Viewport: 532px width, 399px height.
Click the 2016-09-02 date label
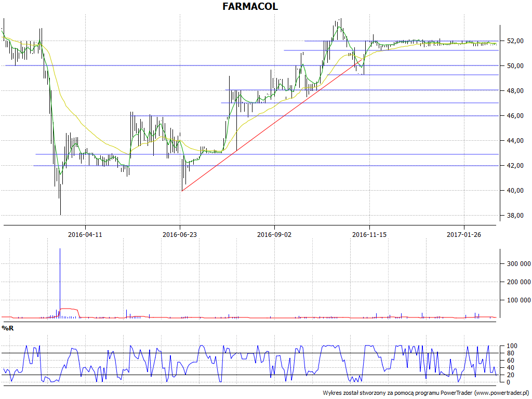tap(274, 234)
